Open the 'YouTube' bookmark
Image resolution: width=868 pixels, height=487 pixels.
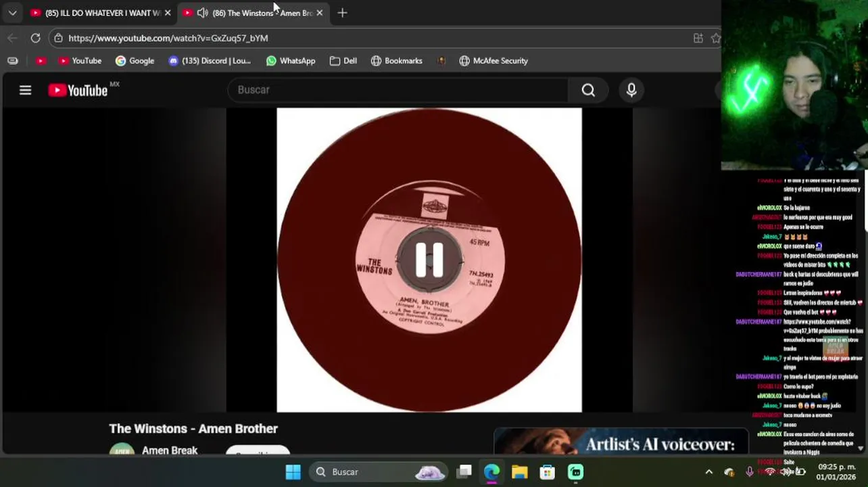79,61
